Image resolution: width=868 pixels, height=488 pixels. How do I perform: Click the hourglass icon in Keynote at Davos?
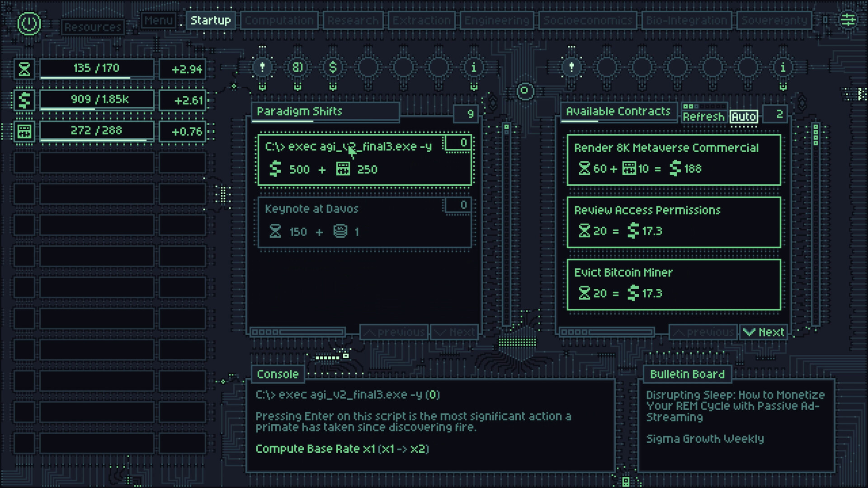pos(275,231)
